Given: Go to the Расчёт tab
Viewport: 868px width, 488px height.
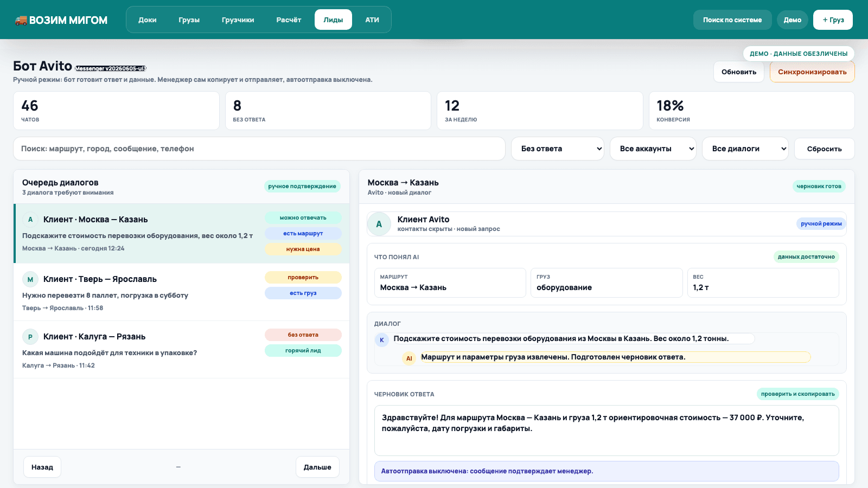Looking at the screenshot, I should (x=289, y=20).
